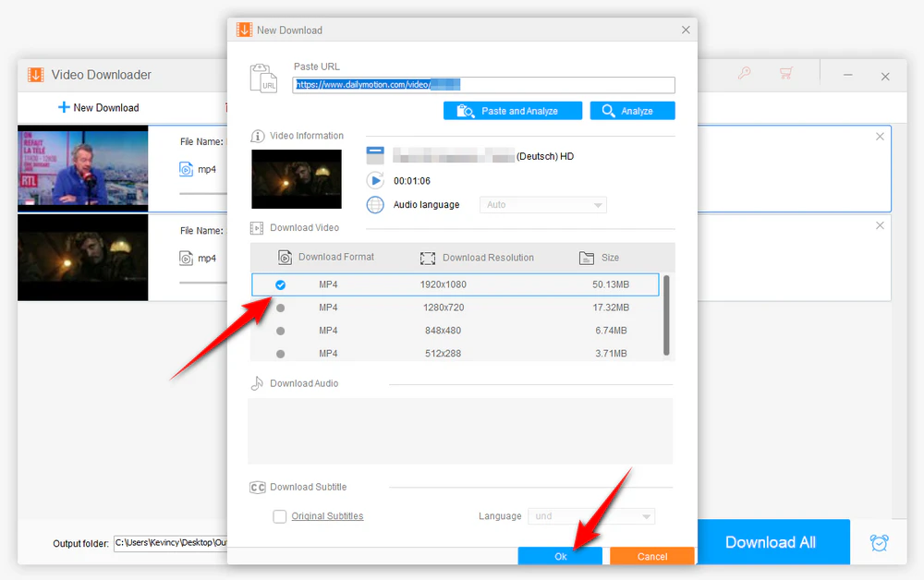
Task: Click the play icon next to 00:01:06
Action: pos(375,180)
